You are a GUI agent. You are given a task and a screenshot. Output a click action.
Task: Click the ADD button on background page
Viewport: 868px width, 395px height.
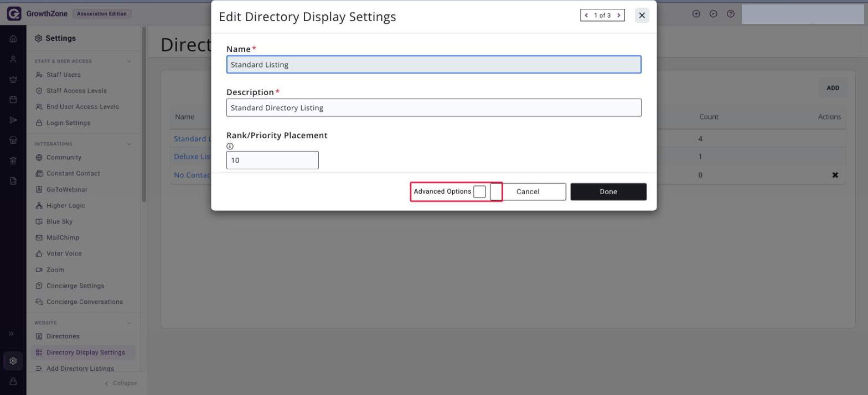click(x=833, y=88)
